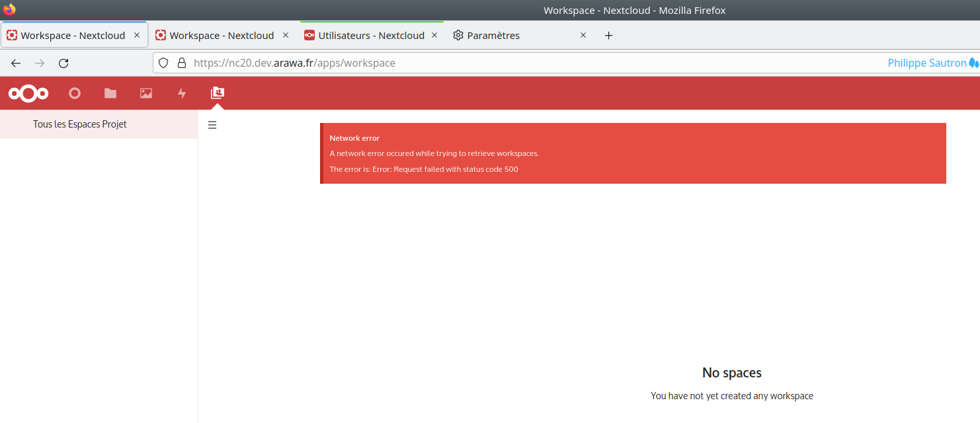Switch to the Utilisateurs - Nextcloud tab
Image resolution: width=980 pixels, height=423 pixels.
365,35
